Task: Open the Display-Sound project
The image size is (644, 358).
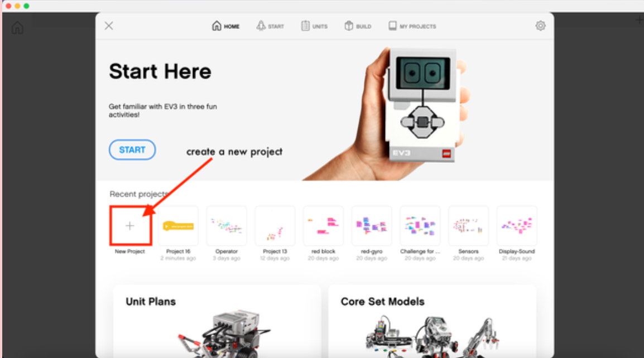Action: 517,226
